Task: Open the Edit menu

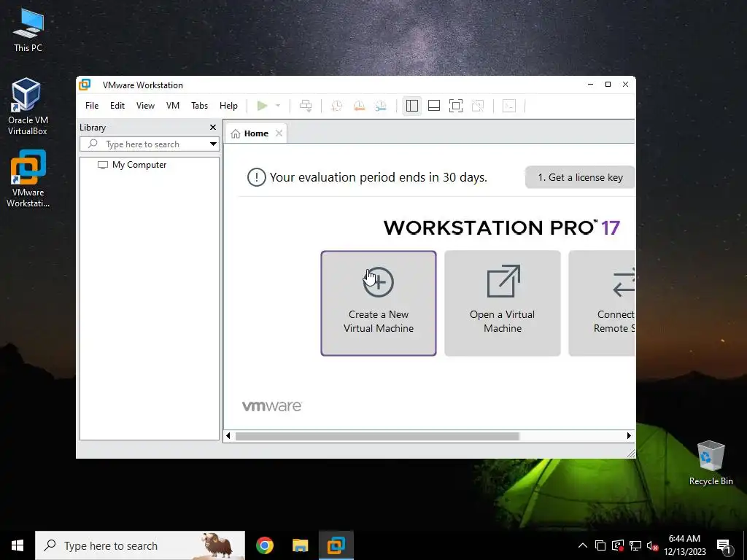Action: point(117,106)
